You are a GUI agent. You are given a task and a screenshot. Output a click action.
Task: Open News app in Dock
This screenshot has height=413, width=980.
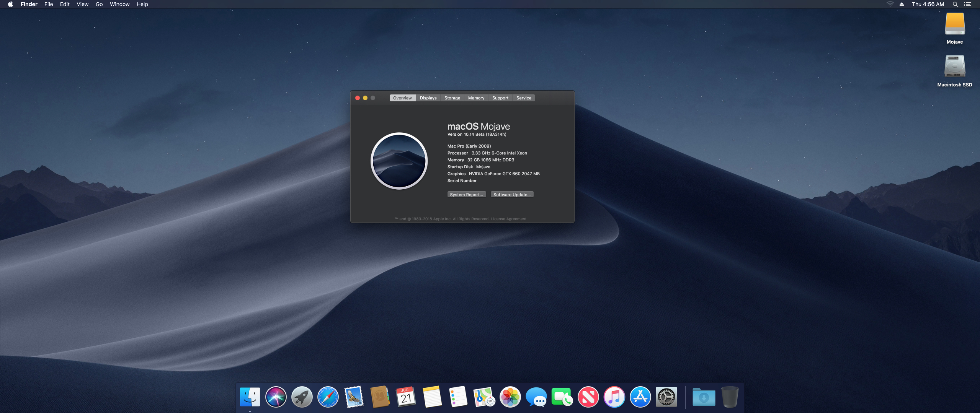click(x=588, y=397)
